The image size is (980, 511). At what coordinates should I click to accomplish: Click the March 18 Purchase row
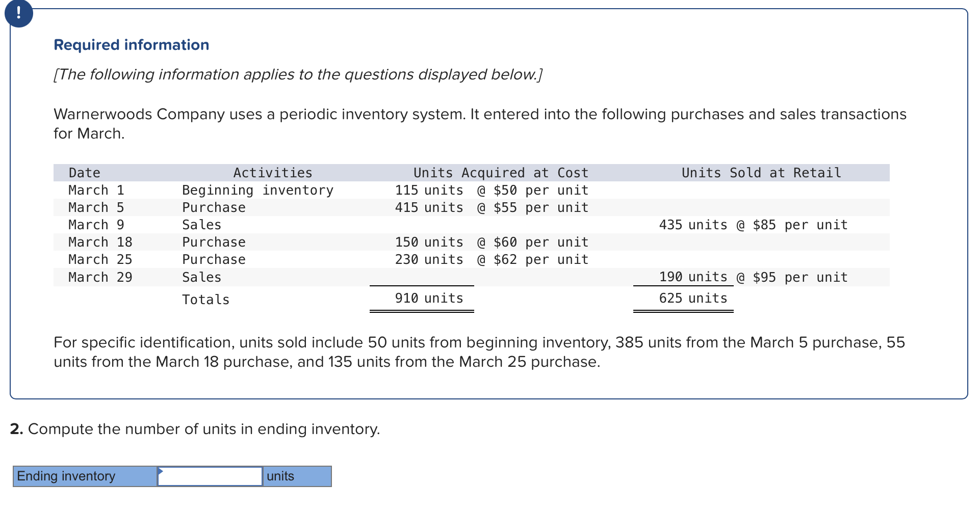[213, 242]
